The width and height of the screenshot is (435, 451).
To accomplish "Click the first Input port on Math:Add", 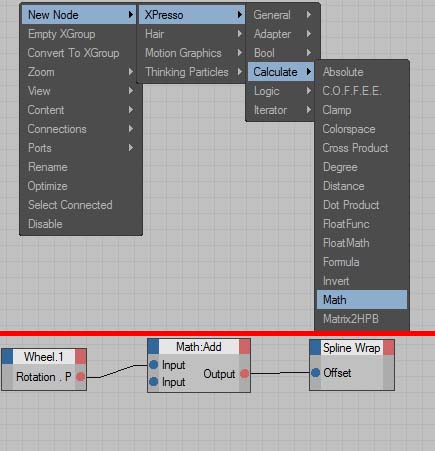I will [x=153, y=365].
